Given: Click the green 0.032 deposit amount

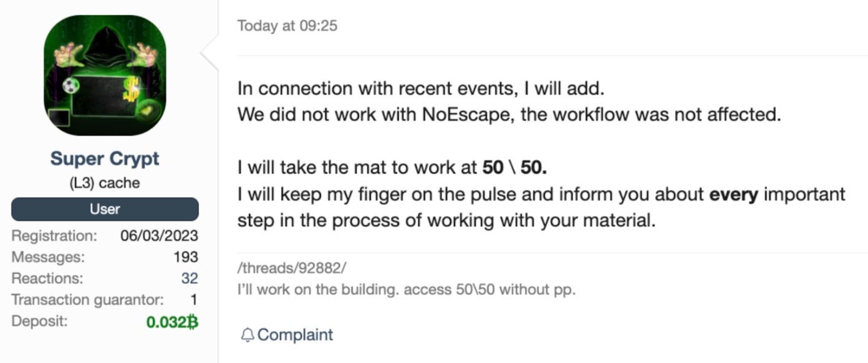Looking at the screenshot, I should click(166, 321).
